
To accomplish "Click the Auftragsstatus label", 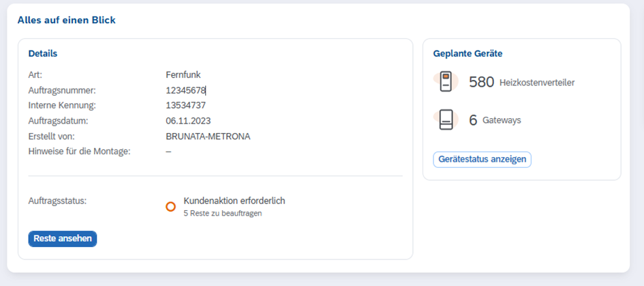I will [x=58, y=201].
